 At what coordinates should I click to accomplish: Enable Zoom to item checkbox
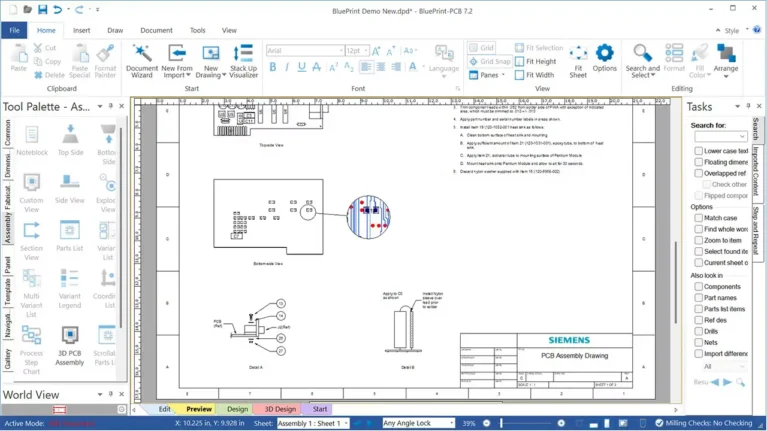[x=699, y=240]
